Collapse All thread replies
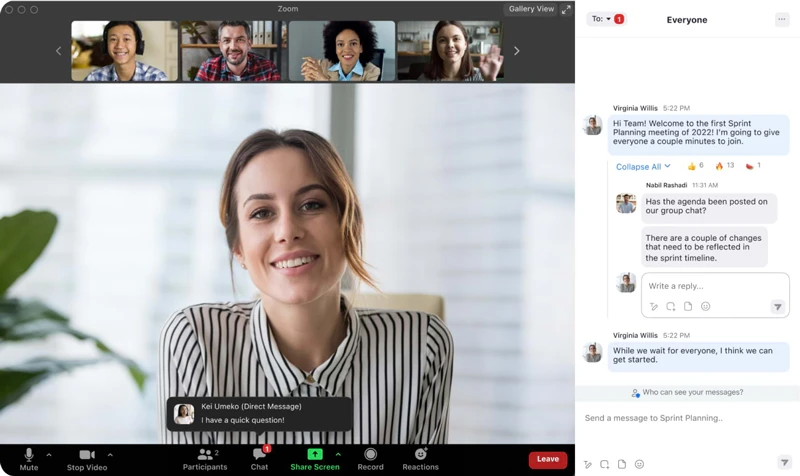The height and width of the screenshot is (476, 800). [643, 166]
